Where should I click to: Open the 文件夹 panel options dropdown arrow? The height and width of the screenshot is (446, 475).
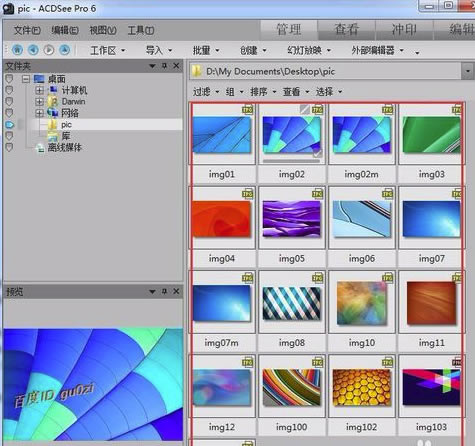click(x=152, y=66)
